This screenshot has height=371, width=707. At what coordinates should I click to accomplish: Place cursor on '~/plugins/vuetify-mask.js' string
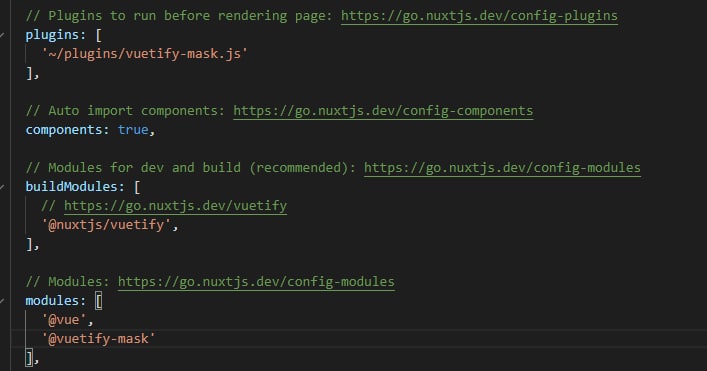pyautogui.click(x=145, y=54)
